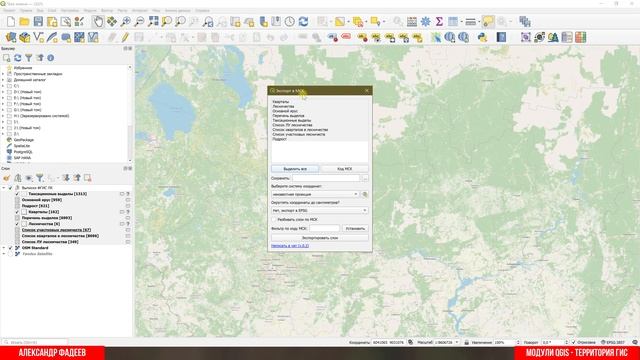Expand the Yandex Satellite layer entry
The height and width of the screenshot is (360, 640).
click(4, 254)
